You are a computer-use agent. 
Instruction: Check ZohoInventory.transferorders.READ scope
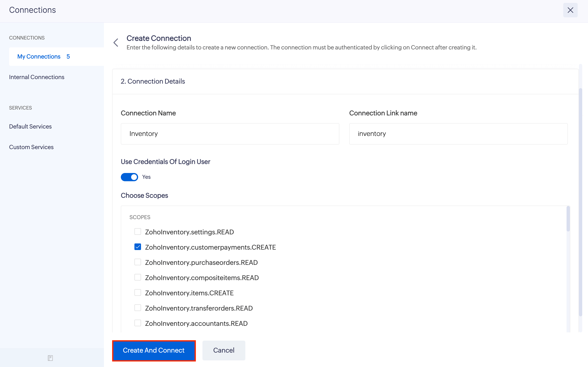138,308
